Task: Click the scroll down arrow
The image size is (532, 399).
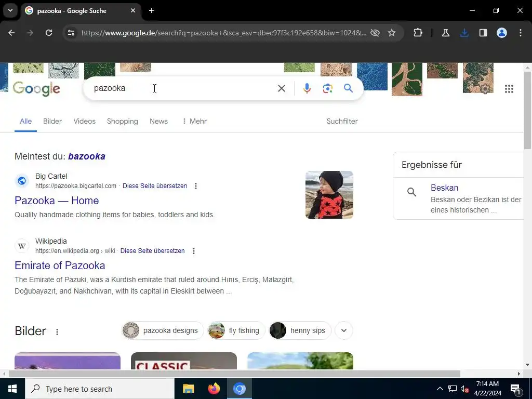Action: click(x=528, y=365)
